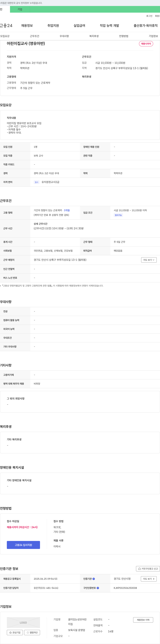Add company with 관심기업 star button

point(15,633)
